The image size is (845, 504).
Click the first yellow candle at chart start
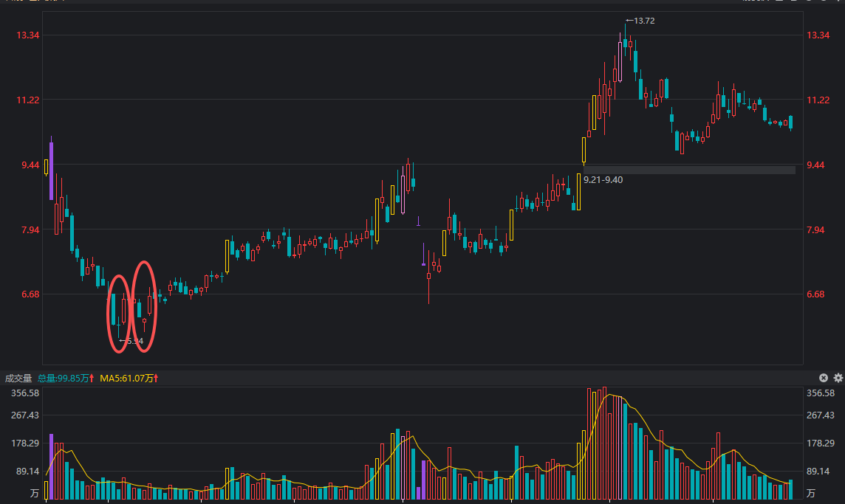click(x=46, y=167)
